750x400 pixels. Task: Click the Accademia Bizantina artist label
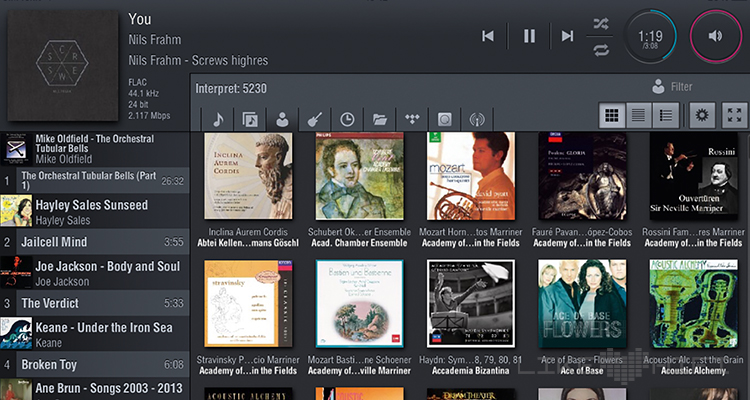pos(471,371)
